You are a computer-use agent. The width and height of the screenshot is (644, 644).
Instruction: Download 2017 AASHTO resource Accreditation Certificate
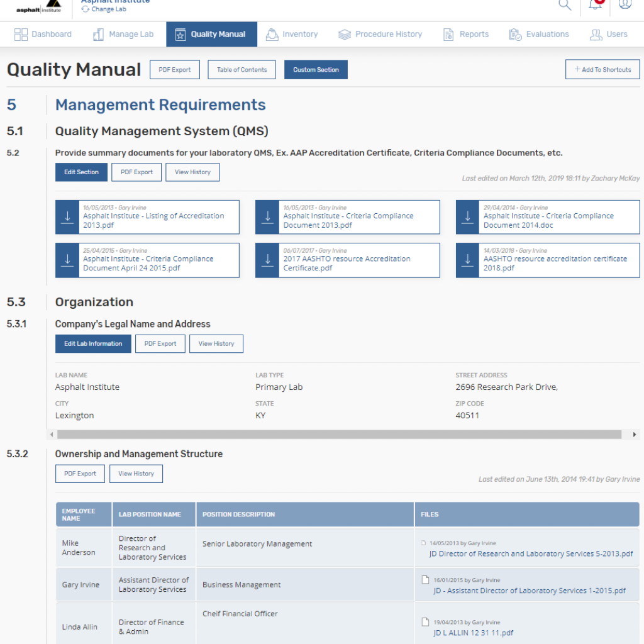(x=267, y=259)
